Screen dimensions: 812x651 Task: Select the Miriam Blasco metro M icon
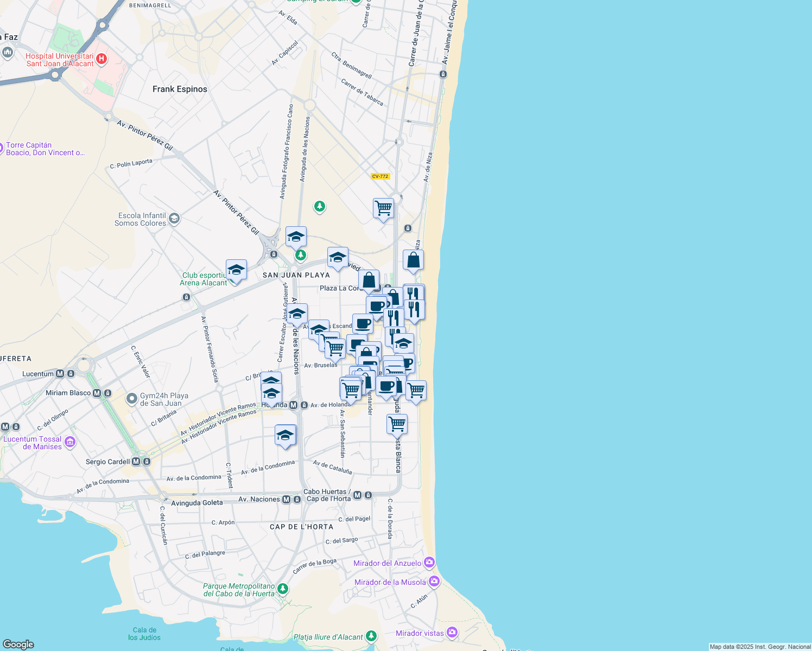tap(97, 393)
